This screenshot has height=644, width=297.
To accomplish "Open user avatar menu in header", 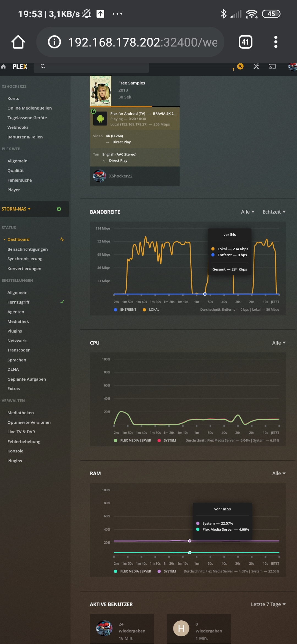I will click(292, 67).
